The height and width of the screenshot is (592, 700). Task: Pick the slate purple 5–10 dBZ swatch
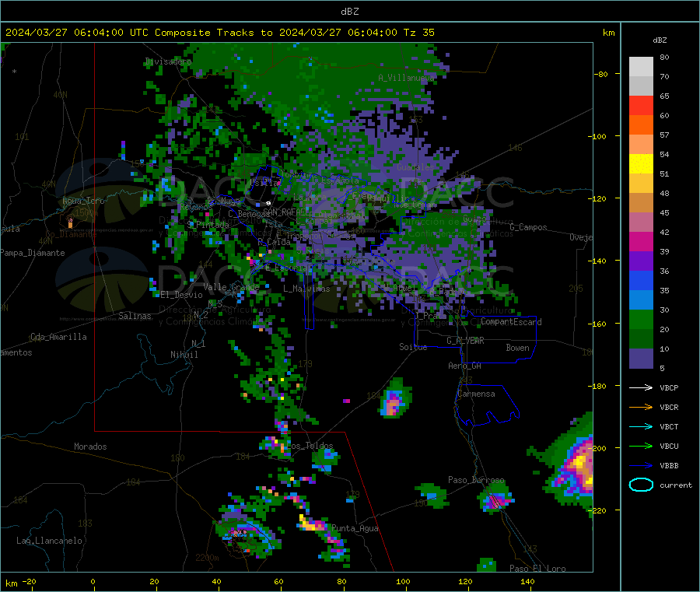point(641,359)
